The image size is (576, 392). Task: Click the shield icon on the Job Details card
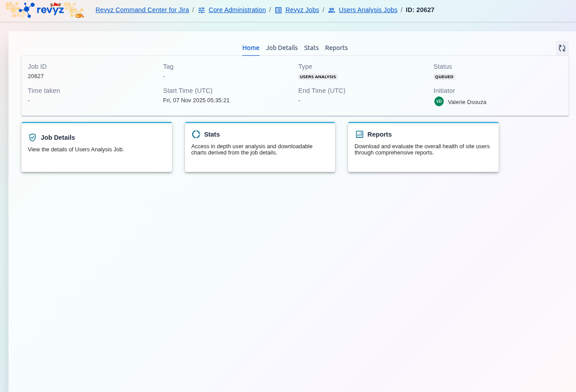33,138
